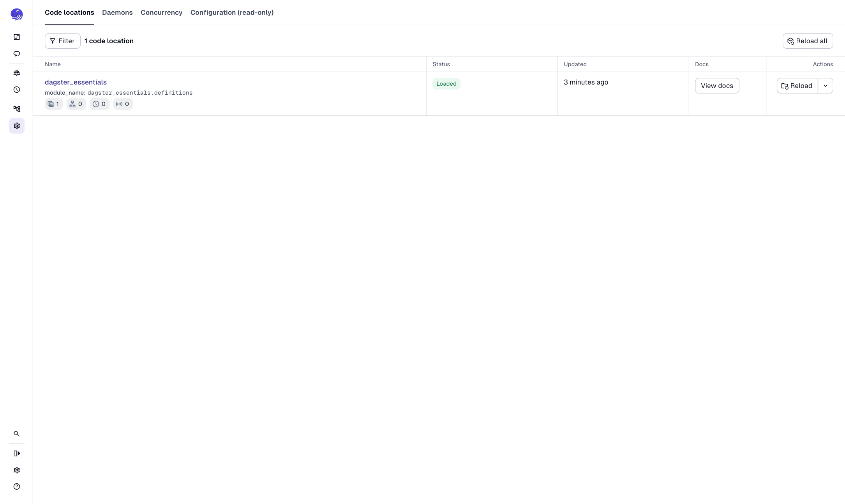Click the jobs count badge showing 0

(76, 104)
